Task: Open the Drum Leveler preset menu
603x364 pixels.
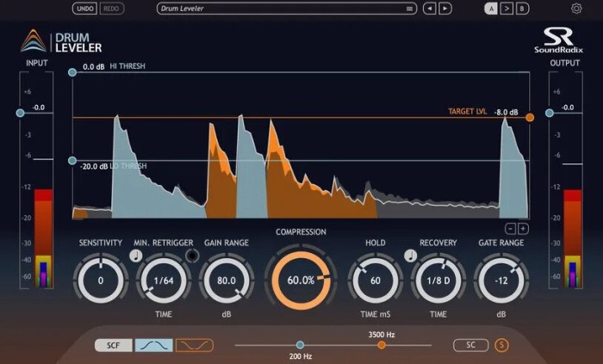Action: [x=287, y=9]
